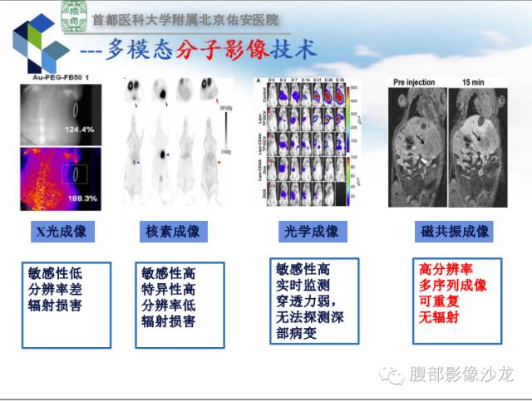This screenshot has width=532, height=401.
Task: Click text 特异性高
Action: pyautogui.click(x=168, y=289)
